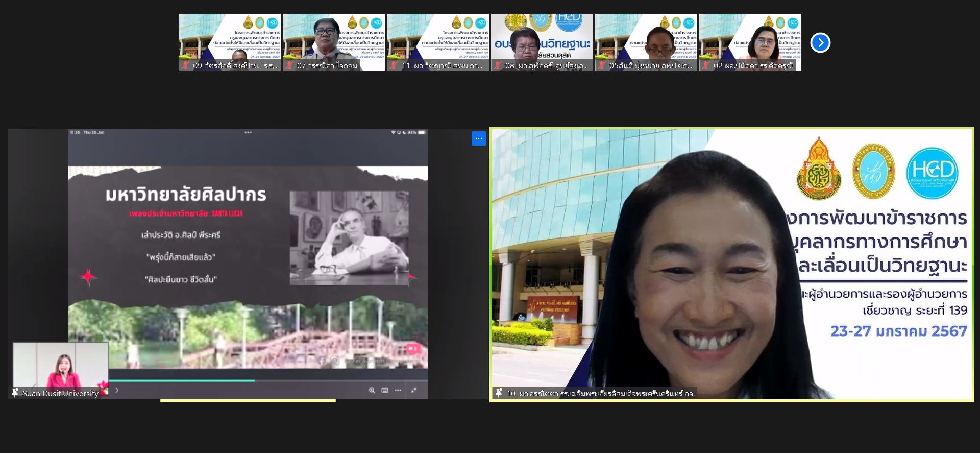Click Suan Dusit University presenter video
The height and width of the screenshot is (453, 980).
pyautogui.click(x=60, y=365)
